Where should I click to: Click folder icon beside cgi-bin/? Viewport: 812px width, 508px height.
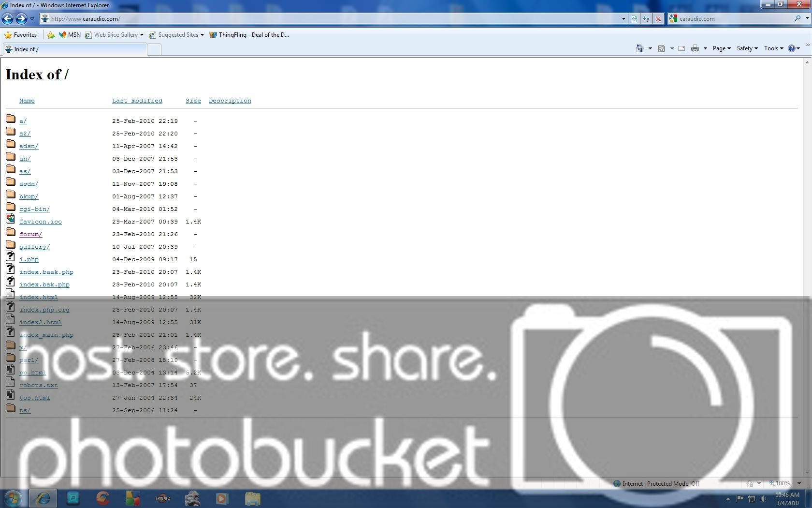pos(11,207)
